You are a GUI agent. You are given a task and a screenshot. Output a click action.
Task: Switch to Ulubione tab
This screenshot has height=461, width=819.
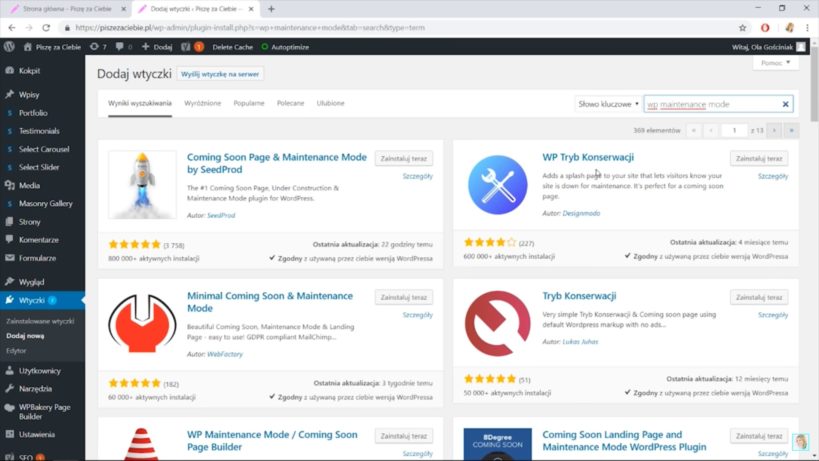coord(330,103)
